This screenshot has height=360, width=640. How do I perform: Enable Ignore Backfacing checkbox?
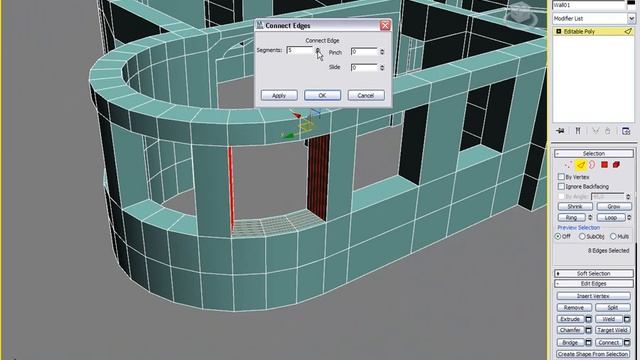[561, 186]
